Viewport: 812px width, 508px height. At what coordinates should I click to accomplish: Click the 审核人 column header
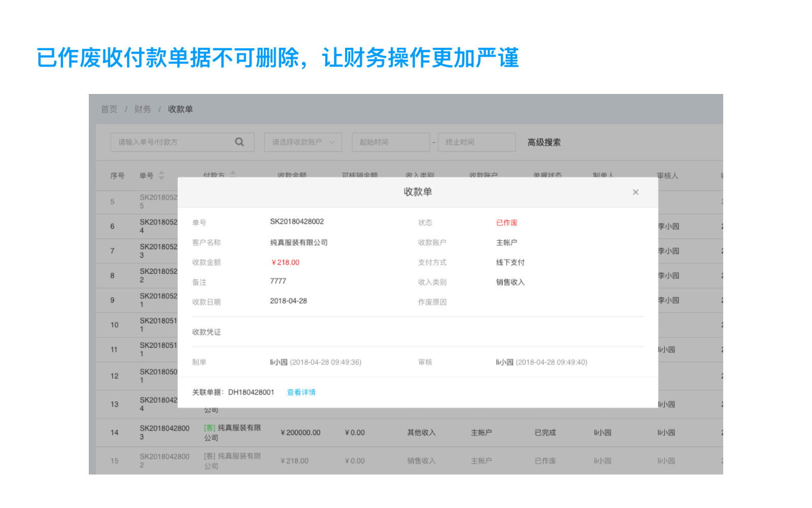pyautogui.click(x=667, y=176)
